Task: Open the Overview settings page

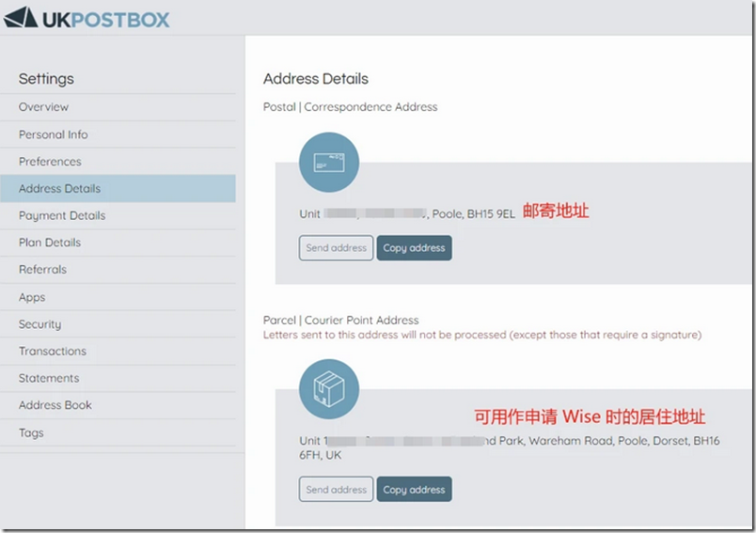Action: (x=43, y=107)
